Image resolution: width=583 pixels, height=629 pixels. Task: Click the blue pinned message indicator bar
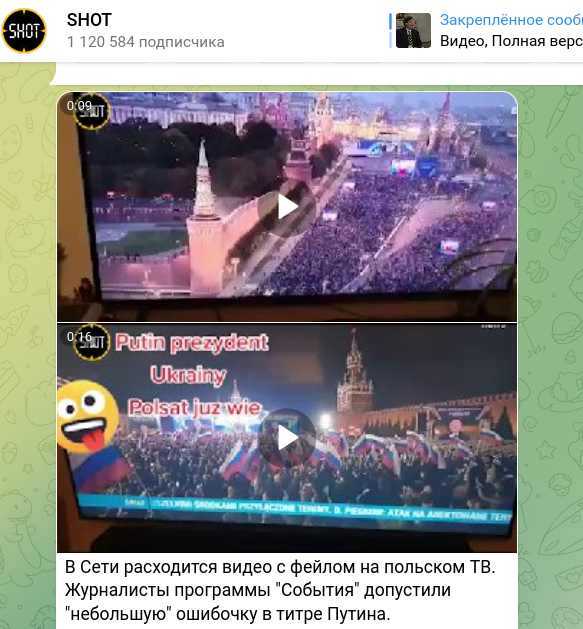click(x=390, y=30)
